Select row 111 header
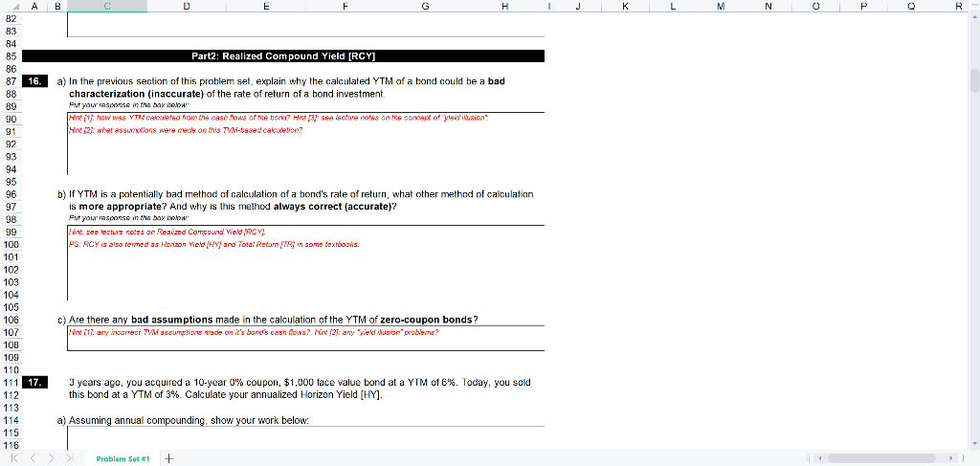 pyautogui.click(x=10, y=383)
